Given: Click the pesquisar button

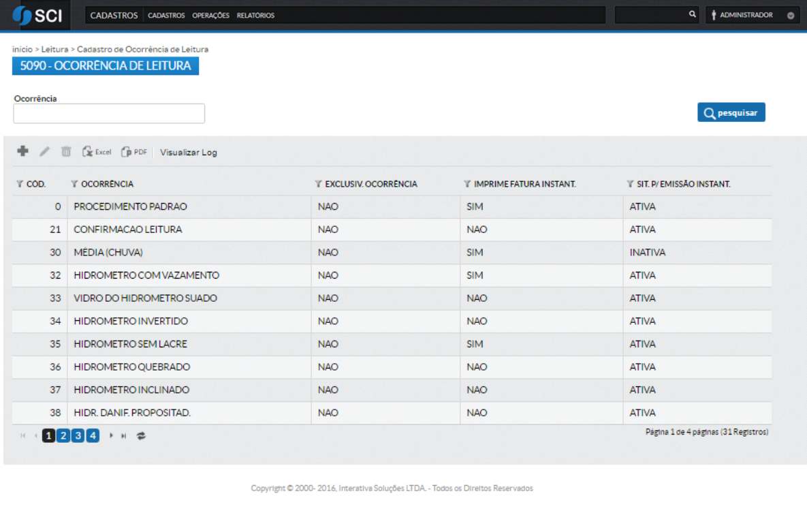Looking at the screenshot, I should pyautogui.click(x=731, y=112).
